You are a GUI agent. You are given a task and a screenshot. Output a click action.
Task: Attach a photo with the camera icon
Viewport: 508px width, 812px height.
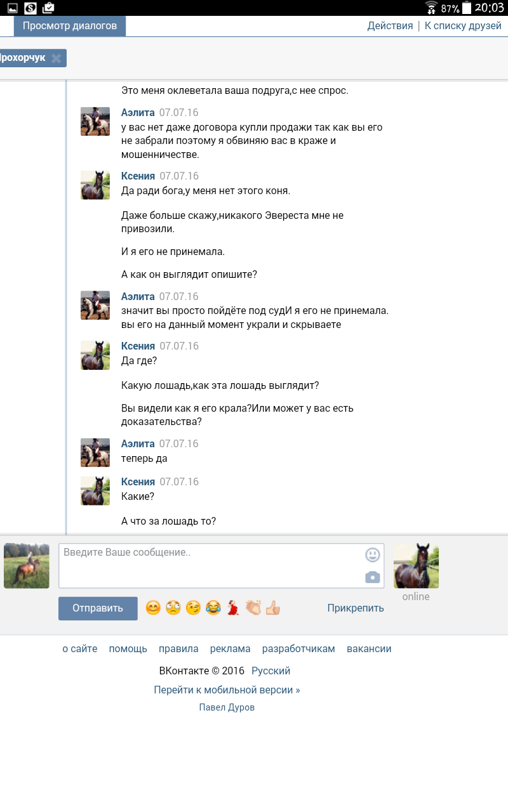pos(373,577)
